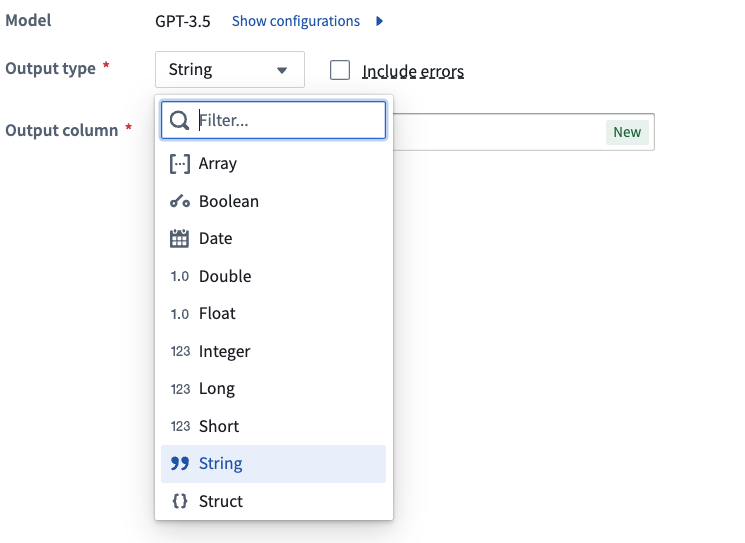This screenshot has height=543, width=745.
Task: Pick the Date output type
Action: (273, 238)
